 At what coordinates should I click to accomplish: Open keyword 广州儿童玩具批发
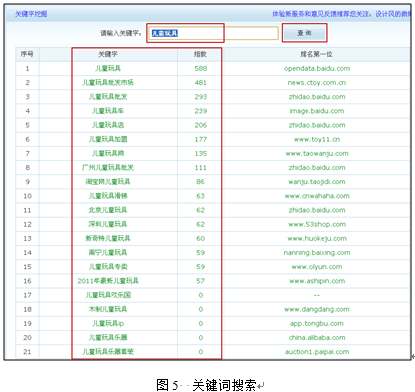pos(108,167)
